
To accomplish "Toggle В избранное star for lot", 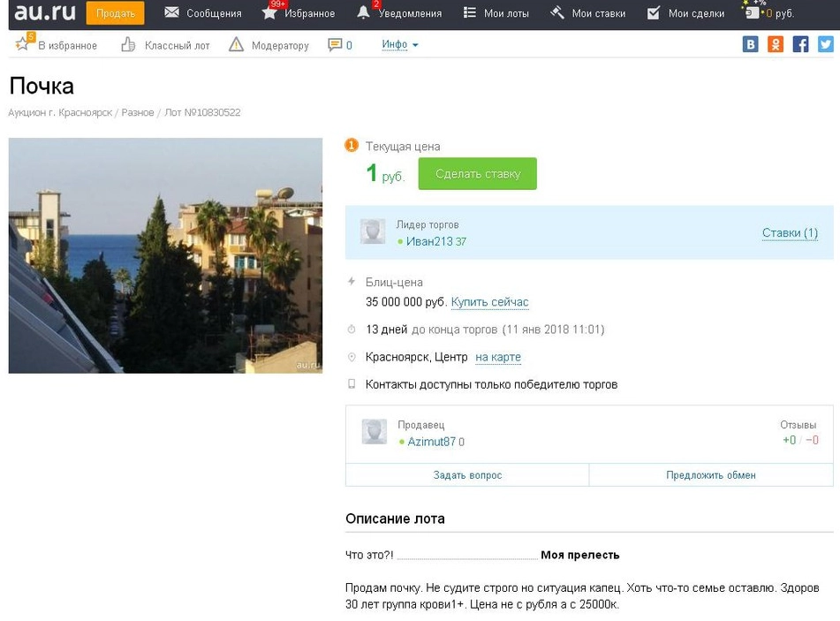I will click(23, 44).
